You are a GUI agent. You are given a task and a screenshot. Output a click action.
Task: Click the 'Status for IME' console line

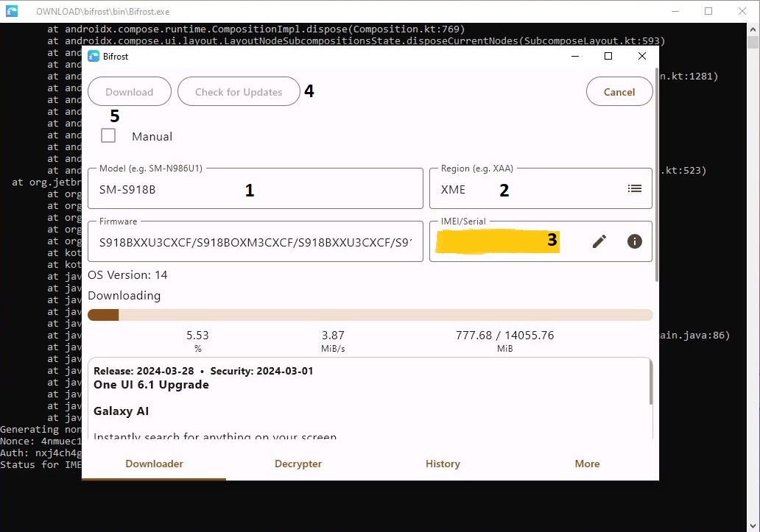tap(41, 465)
